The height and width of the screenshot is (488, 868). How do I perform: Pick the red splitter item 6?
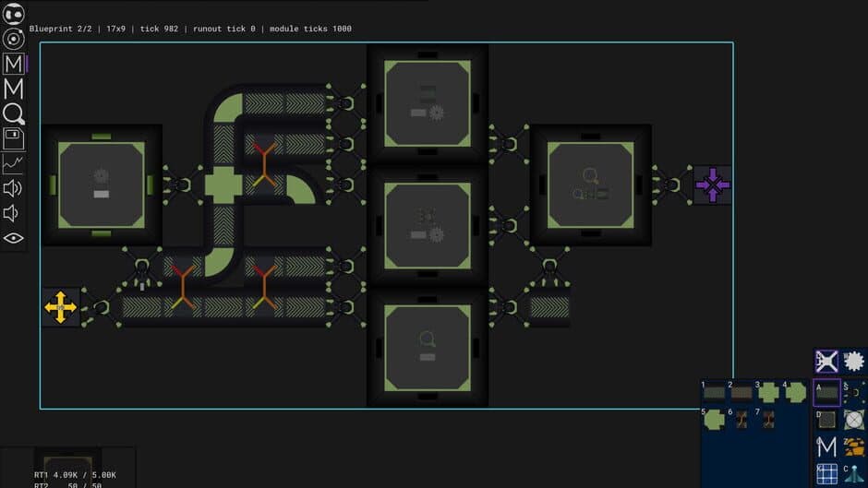[x=741, y=420]
